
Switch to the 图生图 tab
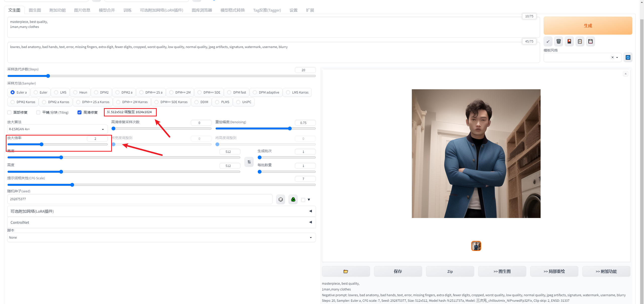(35, 10)
